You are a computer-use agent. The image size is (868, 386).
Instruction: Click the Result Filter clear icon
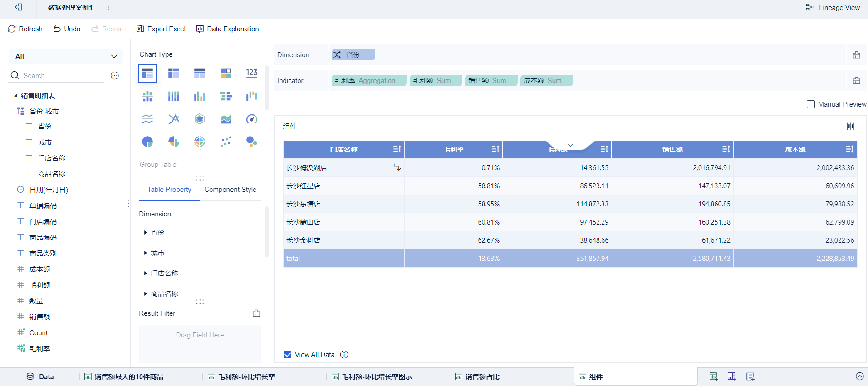(x=256, y=313)
